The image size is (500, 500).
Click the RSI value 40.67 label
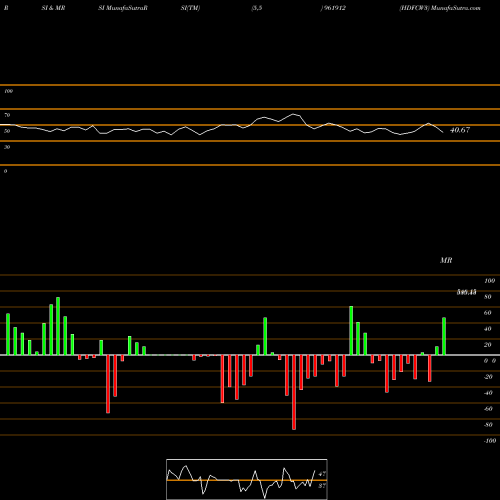coord(460,130)
